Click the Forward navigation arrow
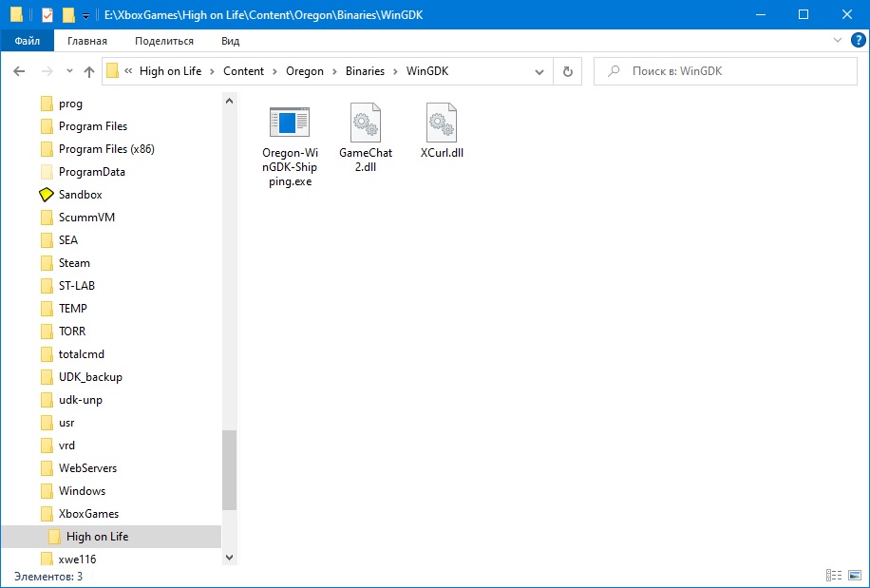870x588 pixels. [47, 71]
